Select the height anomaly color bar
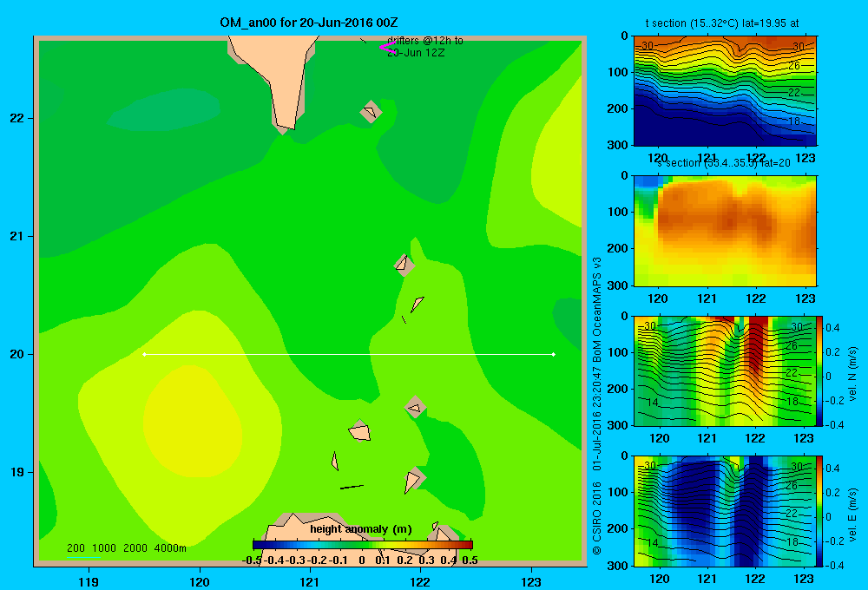The width and height of the screenshot is (868, 590). (x=363, y=545)
